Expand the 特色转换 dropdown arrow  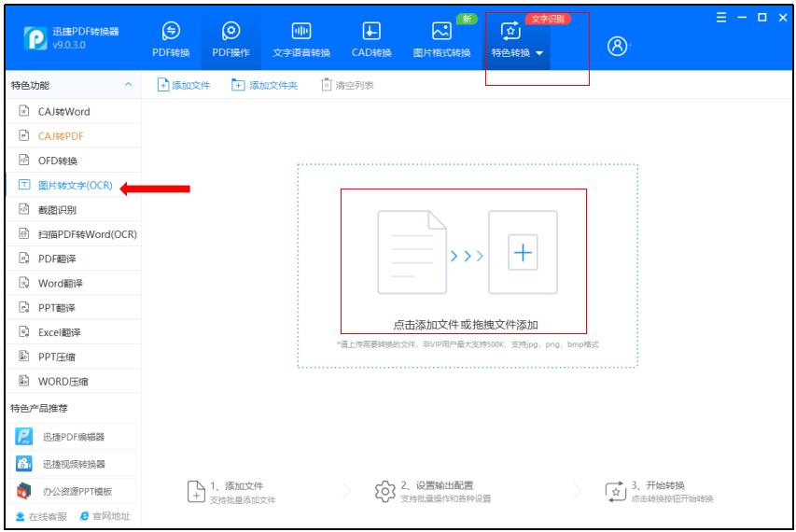(539, 53)
